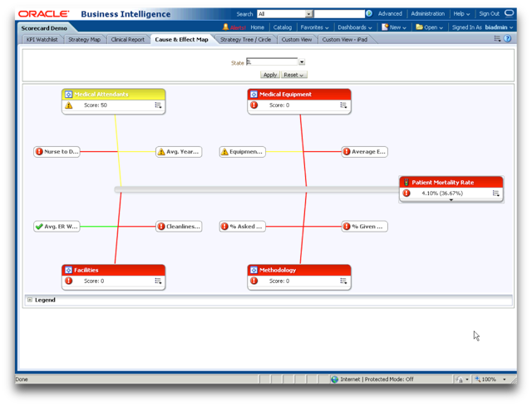This screenshot has height=406, width=532.
Task: Select the Average E... KPI node
Action: [364, 151]
